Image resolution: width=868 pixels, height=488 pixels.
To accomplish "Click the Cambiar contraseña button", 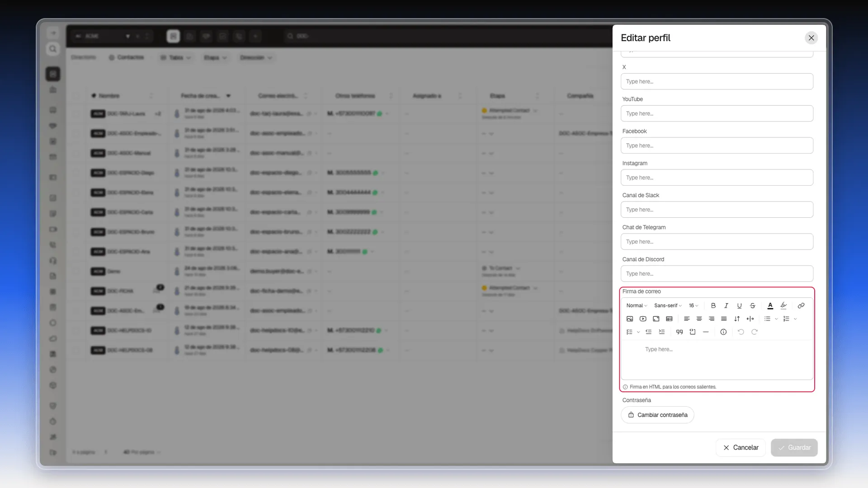I will pyautogui.click(x=657, y=415).
